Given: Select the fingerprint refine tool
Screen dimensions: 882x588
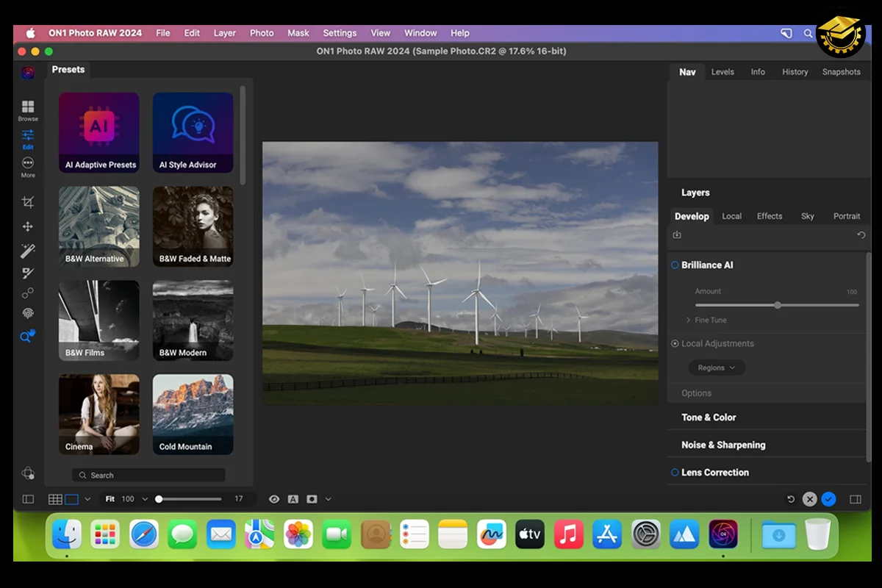Looking at the screenshot, I should [28, 314].
